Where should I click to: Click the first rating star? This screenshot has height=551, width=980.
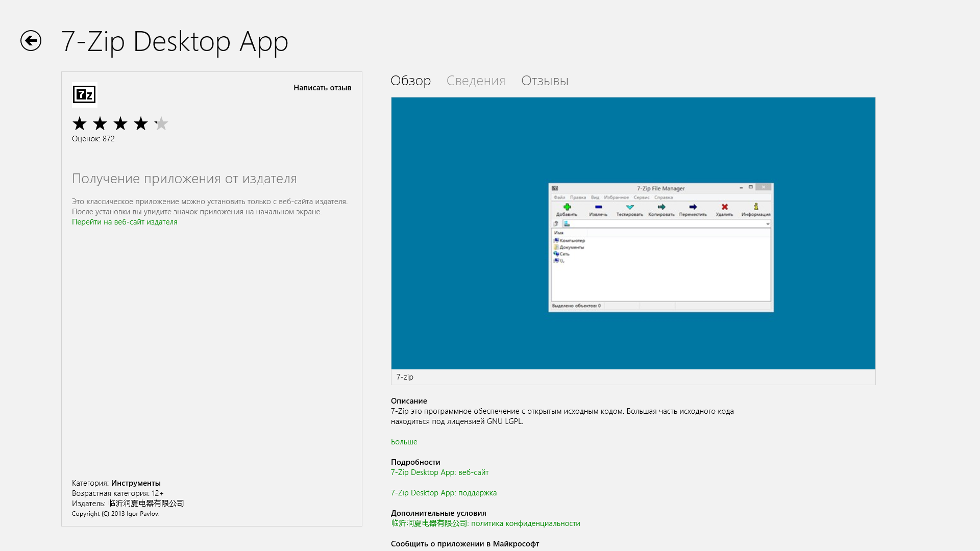click(x=80, y=123)
